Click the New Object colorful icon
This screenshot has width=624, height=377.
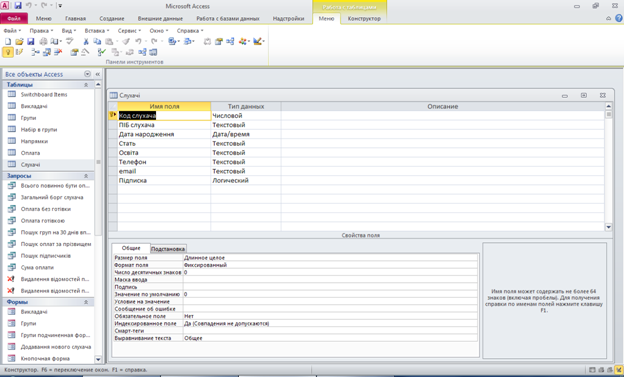[242, 41]
